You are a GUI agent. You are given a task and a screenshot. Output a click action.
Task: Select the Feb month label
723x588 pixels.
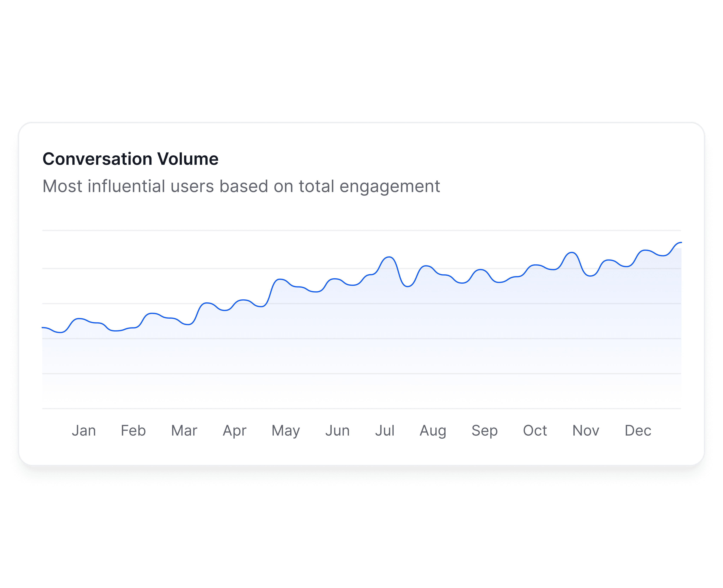click(x=133, y=430)
